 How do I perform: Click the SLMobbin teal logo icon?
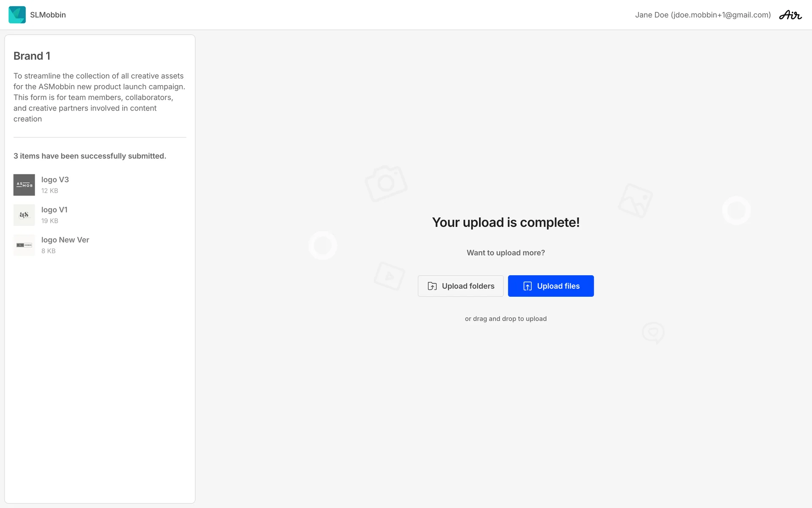click(17, 15)
